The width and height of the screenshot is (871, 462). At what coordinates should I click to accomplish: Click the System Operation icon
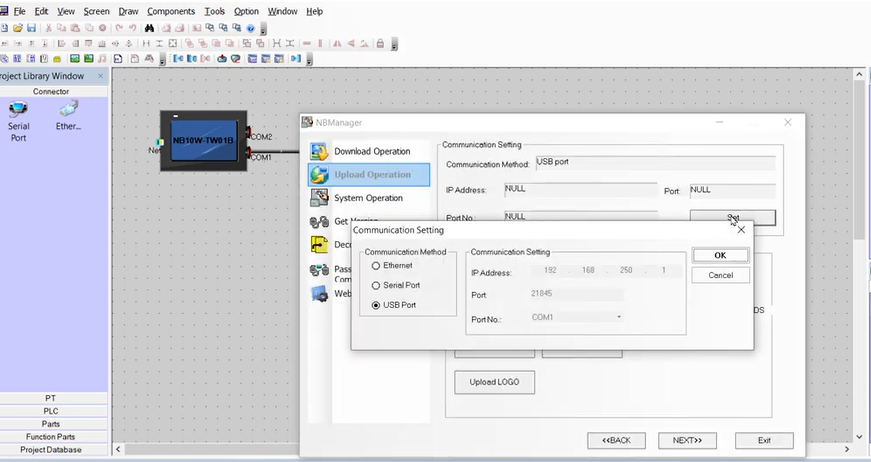(319, 198)
